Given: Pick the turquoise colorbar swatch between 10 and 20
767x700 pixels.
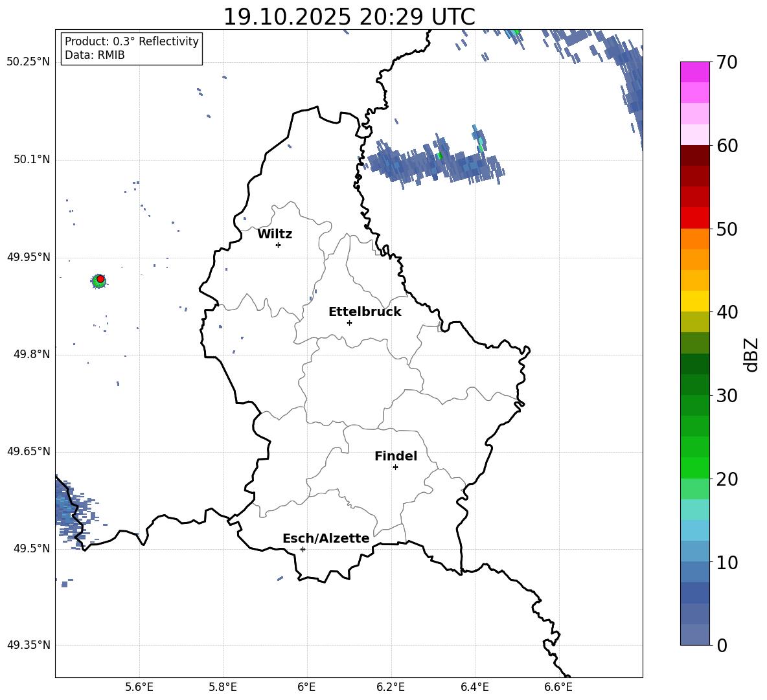Looking at the screenshot, I should (695, 510).
